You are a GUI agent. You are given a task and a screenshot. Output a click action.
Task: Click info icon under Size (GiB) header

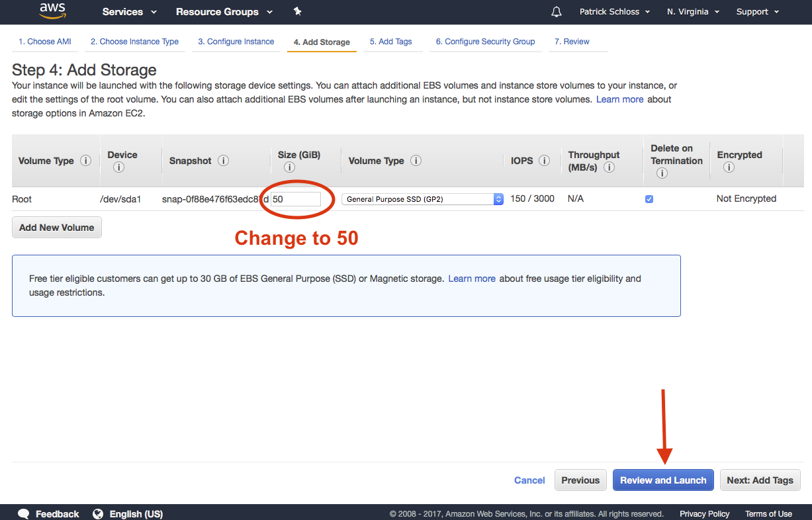tap(289, 167)
